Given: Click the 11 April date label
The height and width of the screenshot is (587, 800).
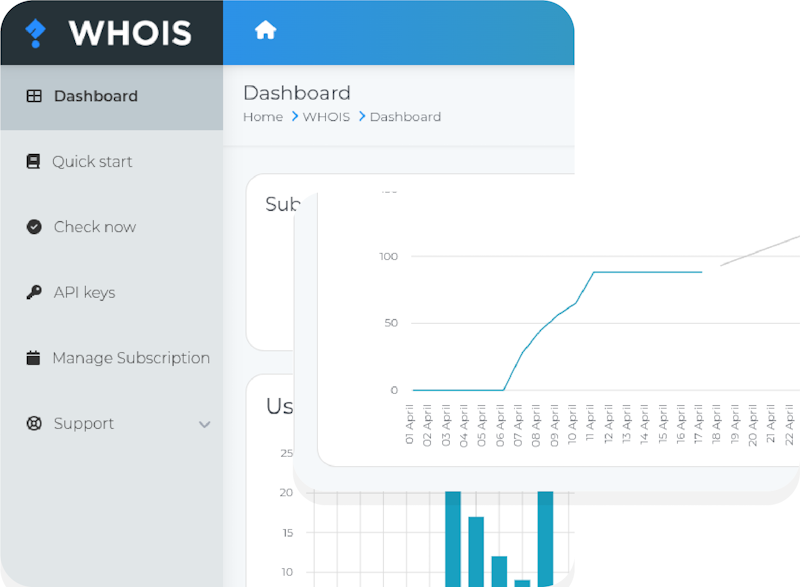Looking at the screenshot, I should (x=590, y=423).
